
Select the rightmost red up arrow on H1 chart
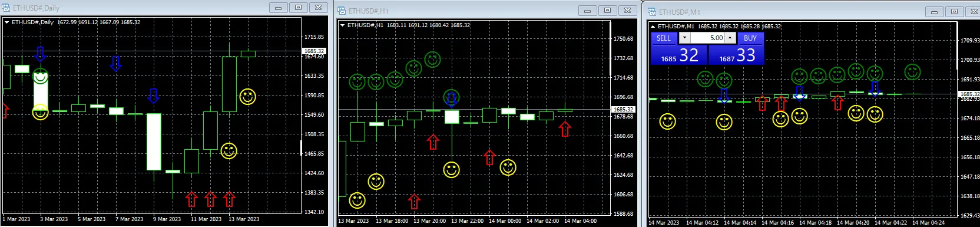[565, 129]
